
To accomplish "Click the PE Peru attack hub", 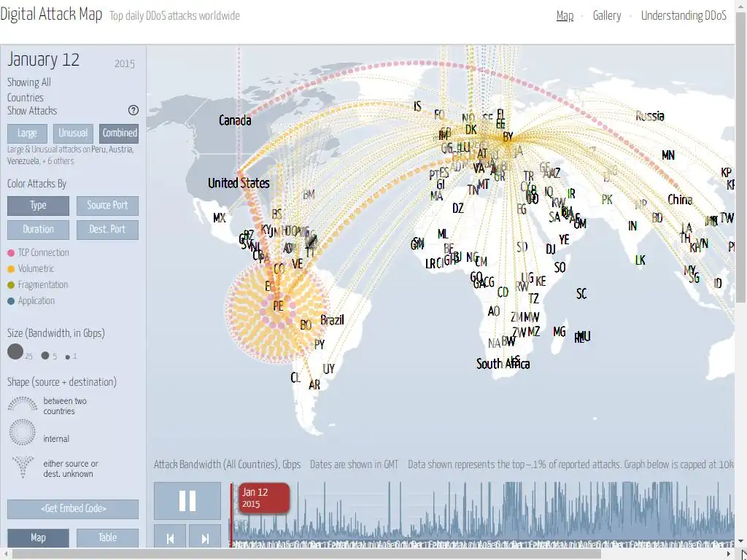I will coord(278,306).
